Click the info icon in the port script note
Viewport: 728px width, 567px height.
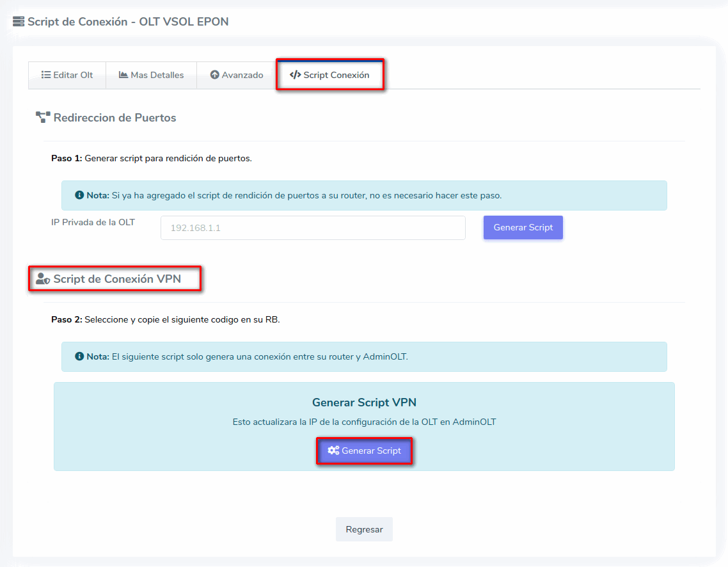point(79,195)
